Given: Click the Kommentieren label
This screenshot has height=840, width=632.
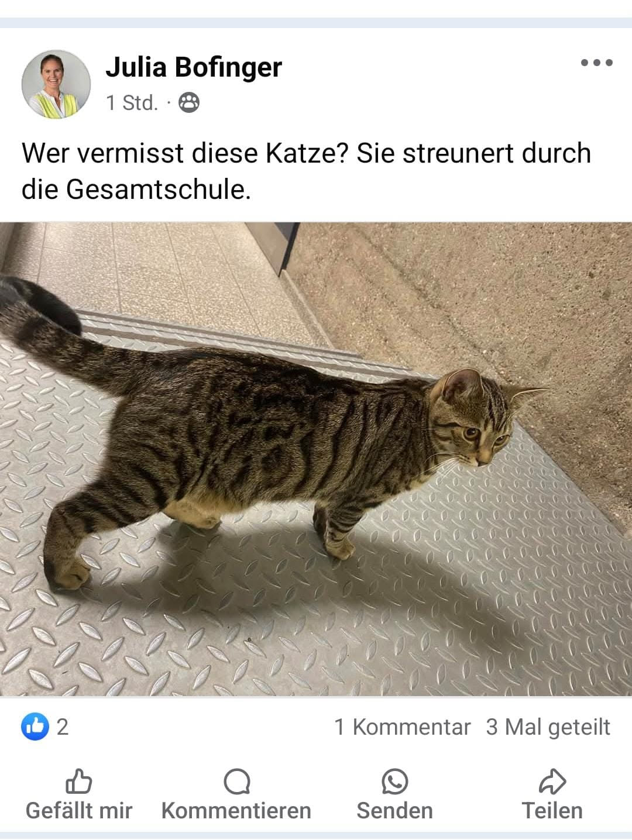Looking at the screenshot, I should (236, 811).
